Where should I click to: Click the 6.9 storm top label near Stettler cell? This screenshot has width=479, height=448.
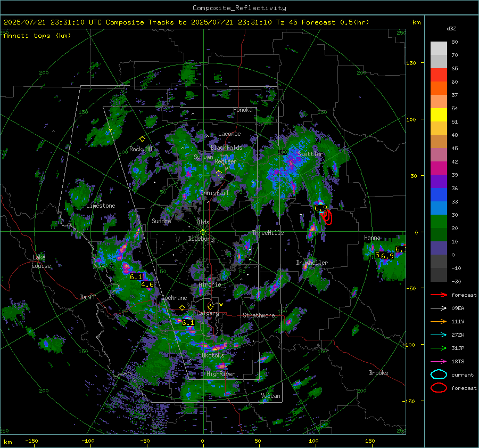[321, 208]
